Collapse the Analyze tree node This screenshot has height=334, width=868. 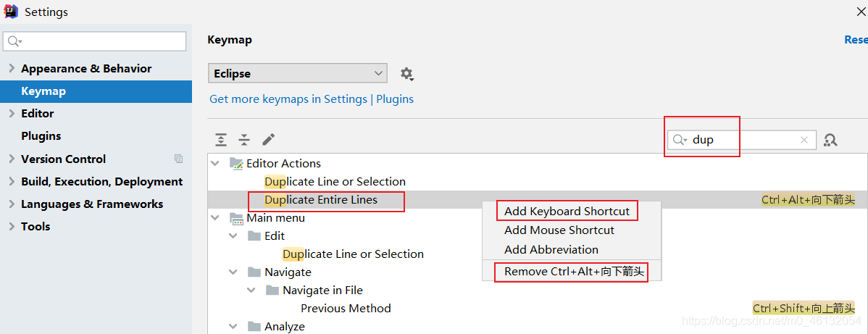tap(233, 326)
